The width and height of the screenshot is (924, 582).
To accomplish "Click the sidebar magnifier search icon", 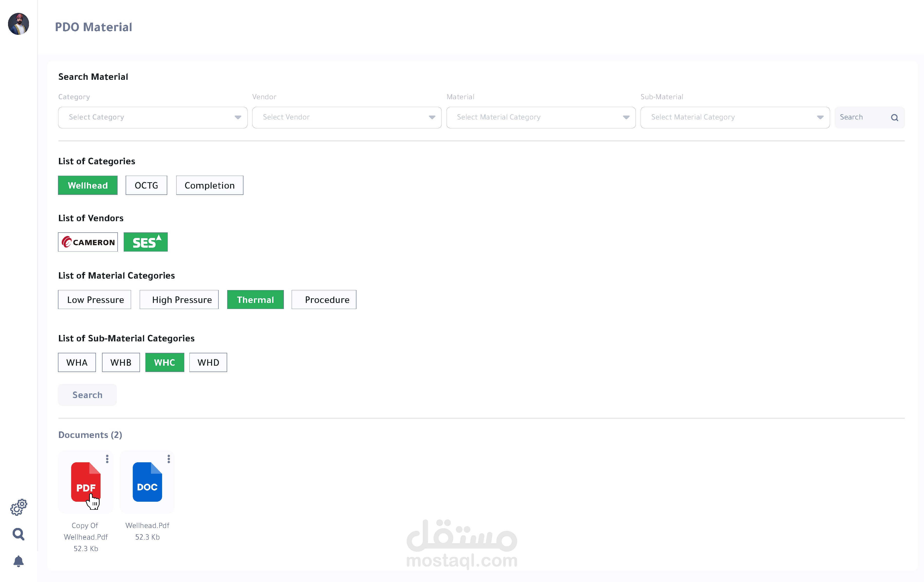I will (19, 534).
